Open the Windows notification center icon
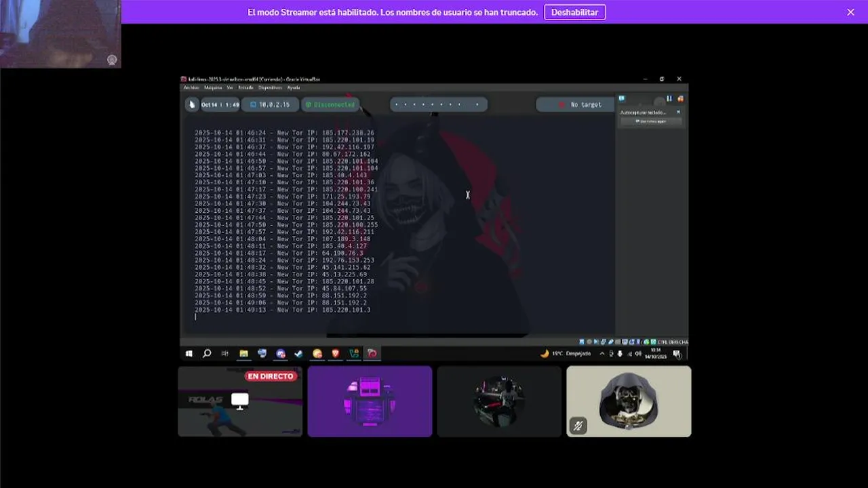Screen dimensions: 868x488 tap(677, 354)
